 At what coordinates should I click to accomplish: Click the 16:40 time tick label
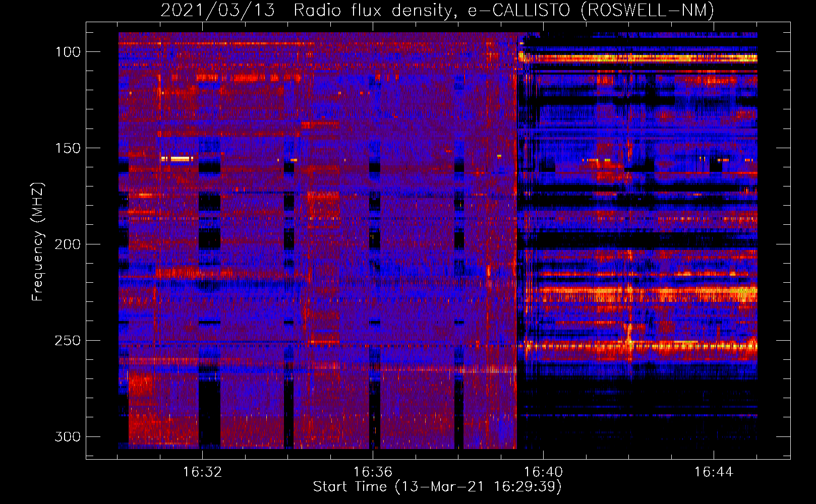[543, 472]
